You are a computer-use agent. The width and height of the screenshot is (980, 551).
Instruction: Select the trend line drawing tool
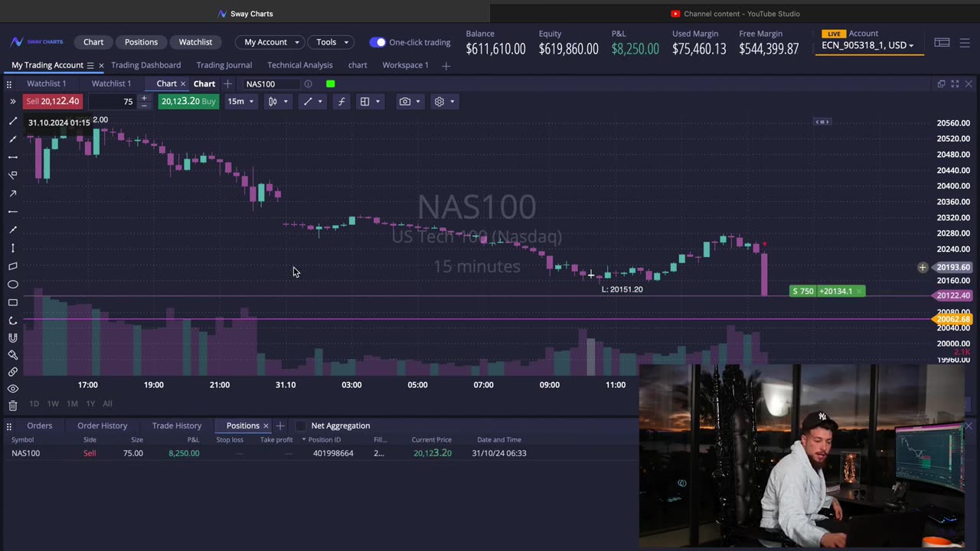[x=13, y=121]
